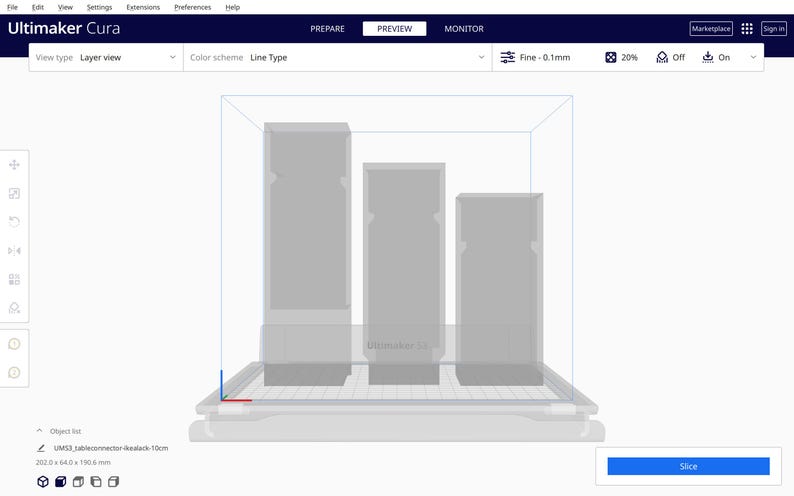
Task: Click the 202.0 x 64.0 x 190.6 mm dimensions
Action: [x=73, y=462]
